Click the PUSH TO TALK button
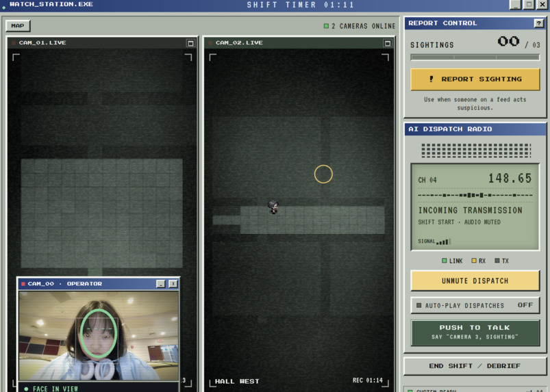The width and height of the screenshot is (550, 392). click(x=475, y=332)
